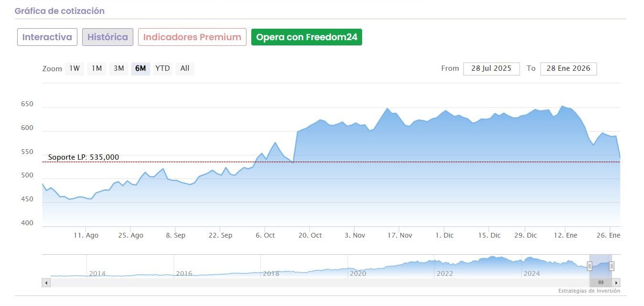The height and width of the screenshot is (306, 644).
Task: Switch to the Histórica tab
Action: 107,37
